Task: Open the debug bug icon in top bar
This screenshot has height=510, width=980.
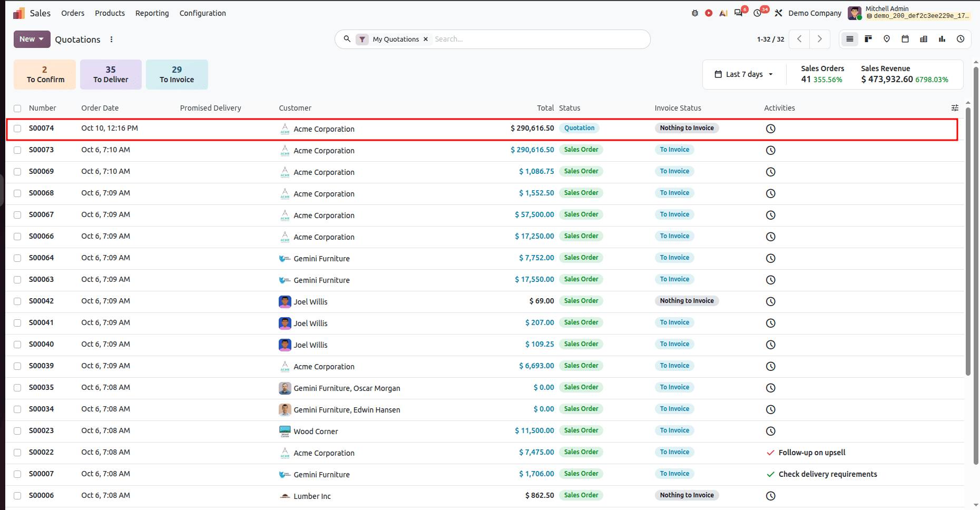Action: coord(695,13)
